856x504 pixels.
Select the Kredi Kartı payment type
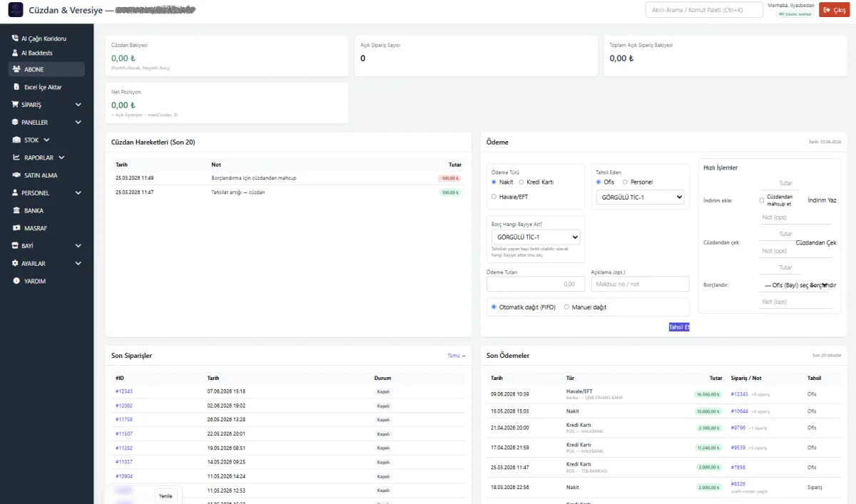click(521, 182)
